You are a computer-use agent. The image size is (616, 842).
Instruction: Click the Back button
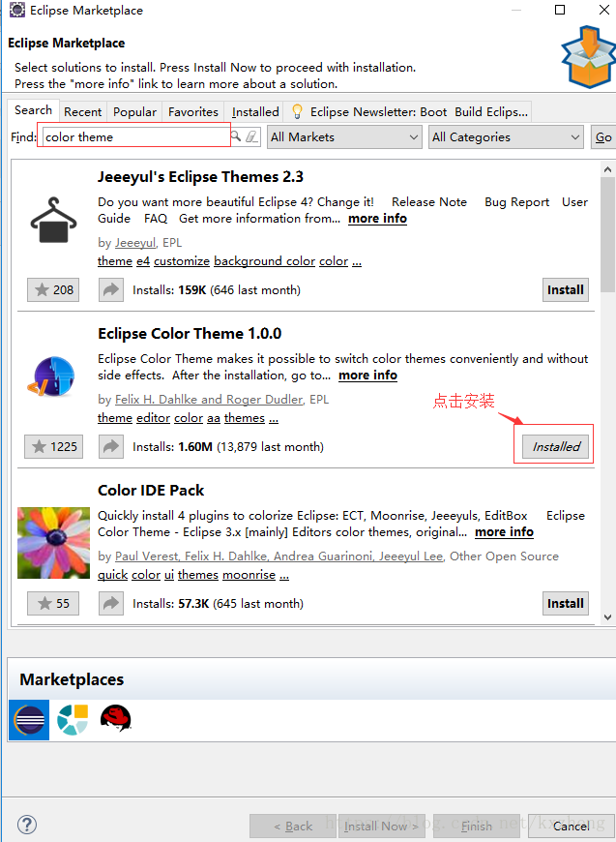click(x=293, y=826)
